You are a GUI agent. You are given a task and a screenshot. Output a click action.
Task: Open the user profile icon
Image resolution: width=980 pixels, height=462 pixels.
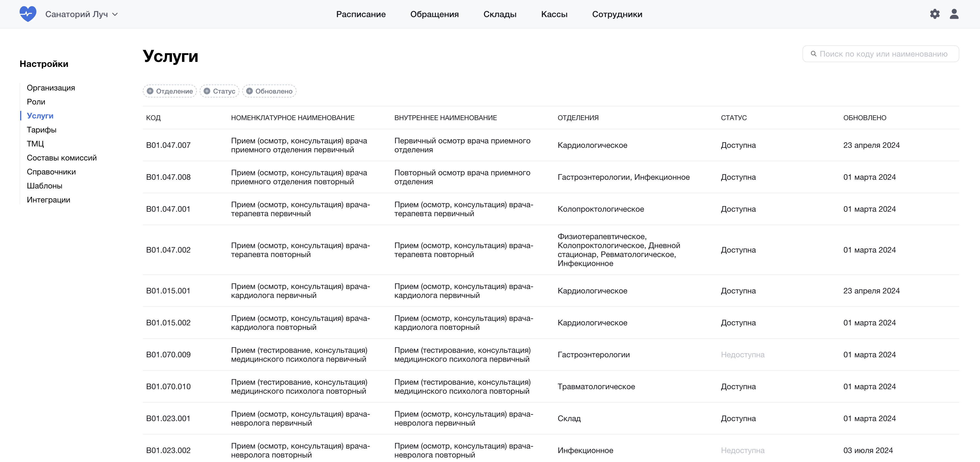click(954, 14)
